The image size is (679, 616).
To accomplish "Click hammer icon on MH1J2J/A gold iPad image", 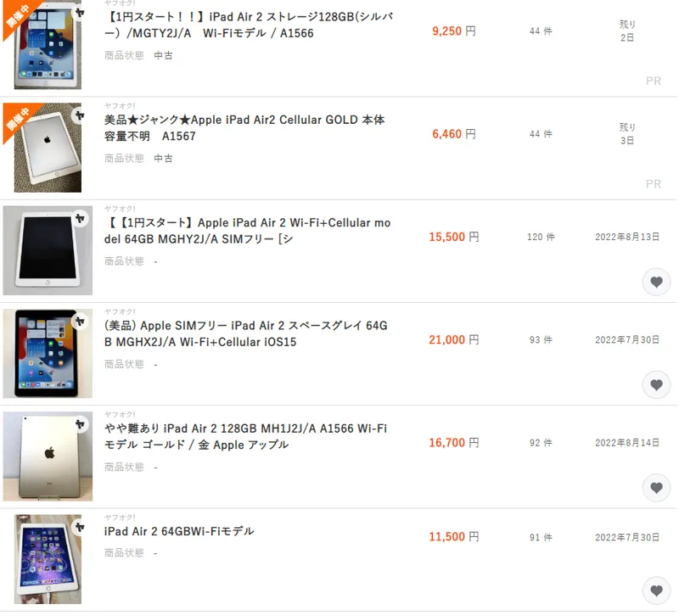I will pyautogui.click(x=79, y=424).
